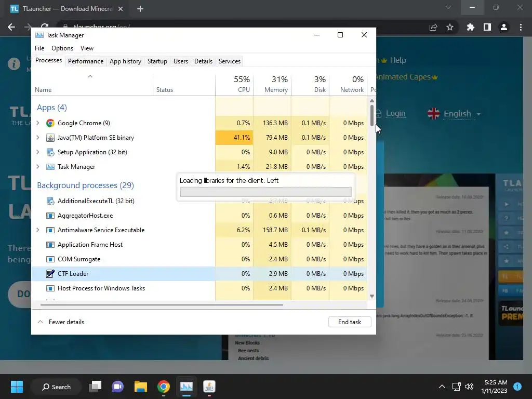
Task: Click the notification badge in system tray
Action: (x=517, y=387)
